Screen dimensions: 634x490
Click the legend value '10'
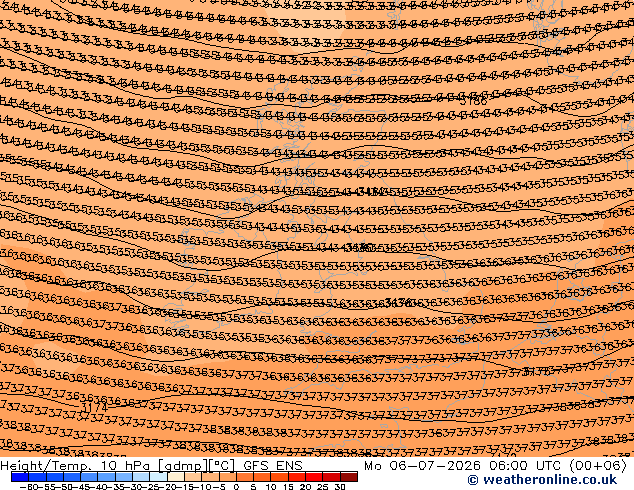(271, 486)
